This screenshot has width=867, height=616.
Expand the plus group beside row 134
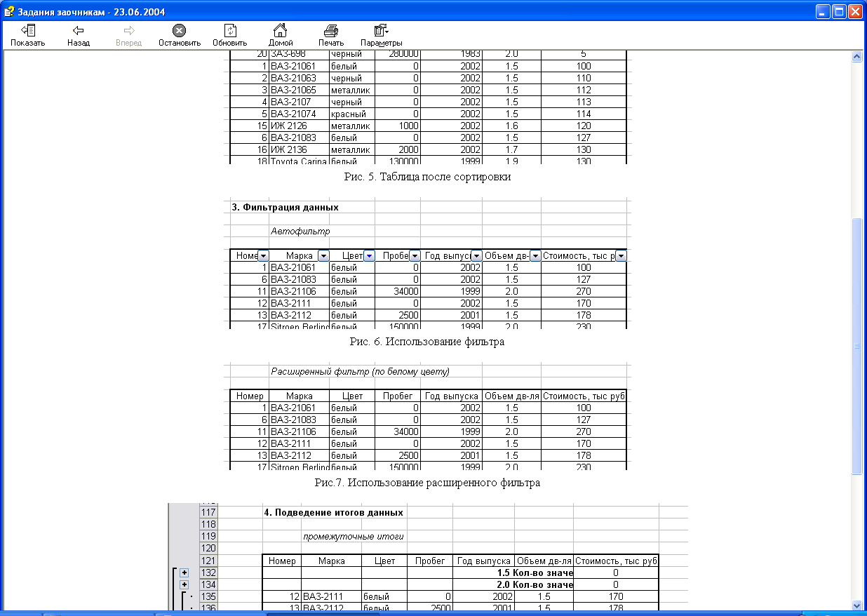[x=184, y=584]
